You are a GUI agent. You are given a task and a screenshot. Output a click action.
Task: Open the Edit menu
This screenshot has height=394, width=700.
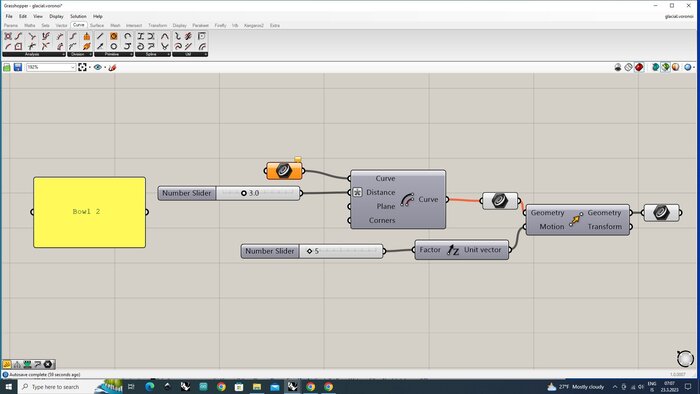coord(23,16)
